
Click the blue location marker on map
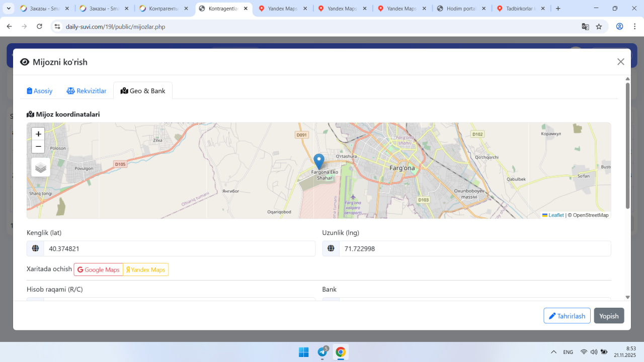click(x=318, y=161)
